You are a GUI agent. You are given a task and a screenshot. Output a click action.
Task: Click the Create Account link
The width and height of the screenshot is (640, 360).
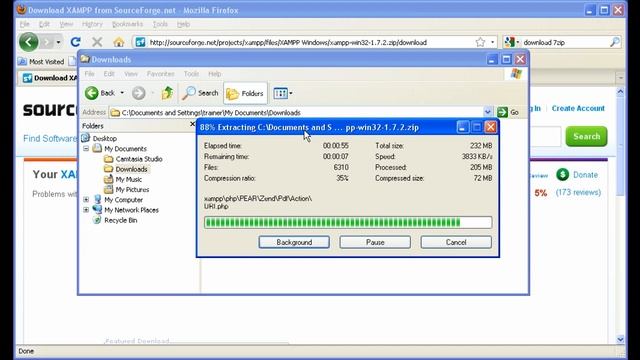pyautogui.click(x=578, y=108)
